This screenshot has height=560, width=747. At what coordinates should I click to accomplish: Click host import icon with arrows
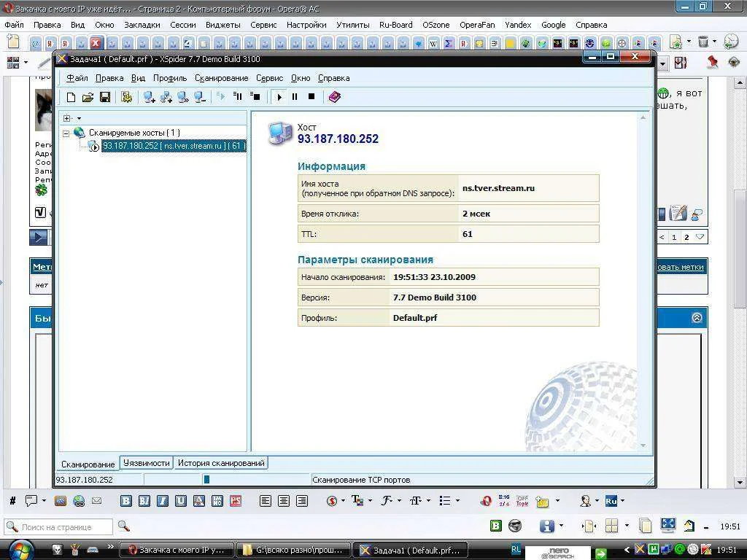183,97
